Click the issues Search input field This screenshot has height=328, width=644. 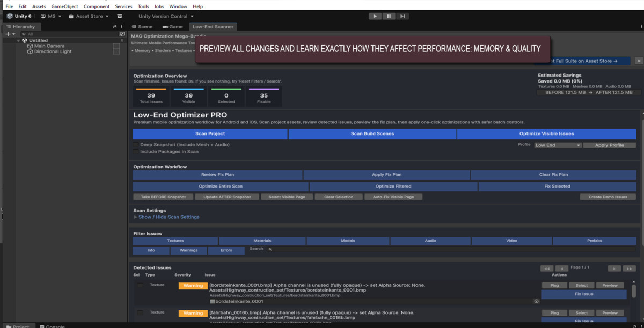(x=451, y=249)
